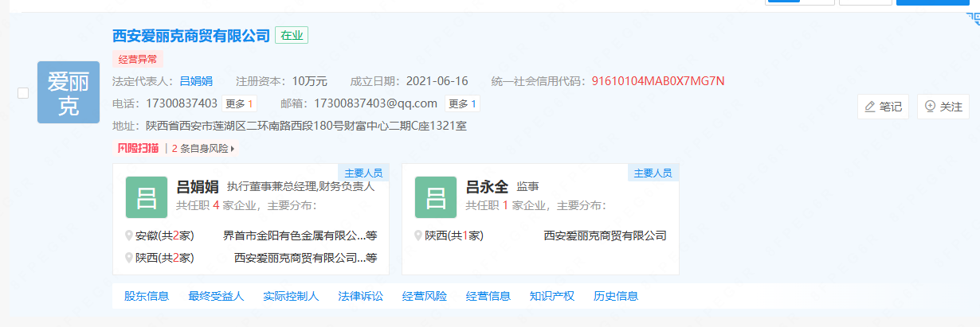Screen dimensions: 980x327
Task: Select email 17300837403@qq.com
Action: (x=376, y=103)
